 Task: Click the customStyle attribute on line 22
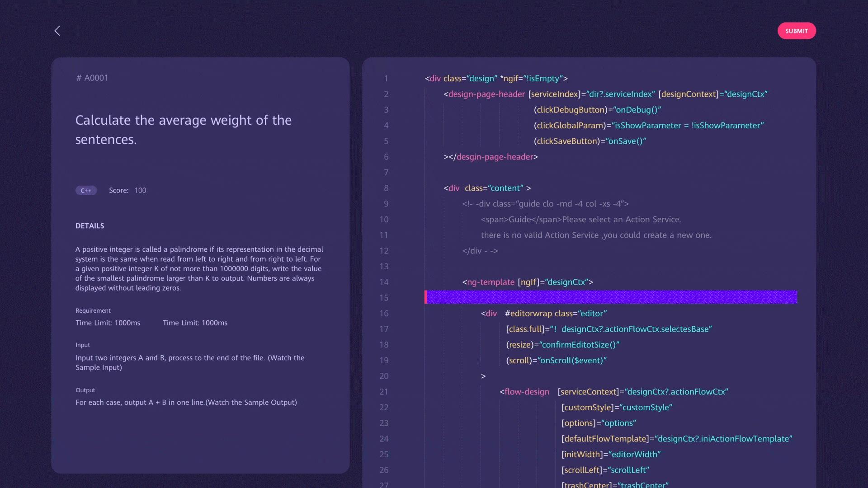coord(588,408)
